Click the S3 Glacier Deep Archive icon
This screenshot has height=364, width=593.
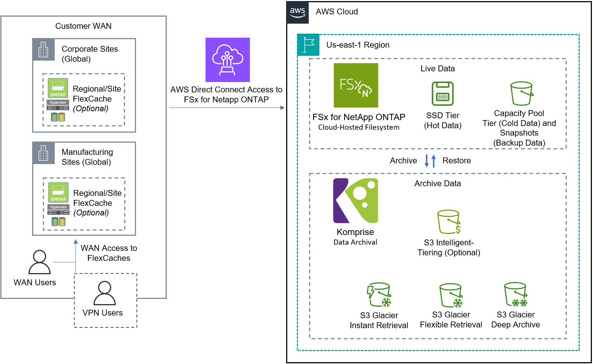(x=515, y=295)
